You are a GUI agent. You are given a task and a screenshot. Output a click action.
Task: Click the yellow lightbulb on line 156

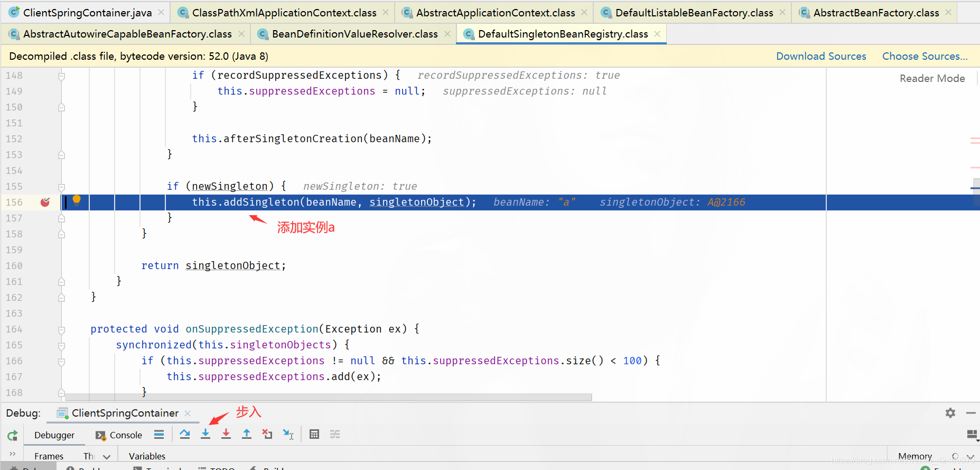point(77,200)
